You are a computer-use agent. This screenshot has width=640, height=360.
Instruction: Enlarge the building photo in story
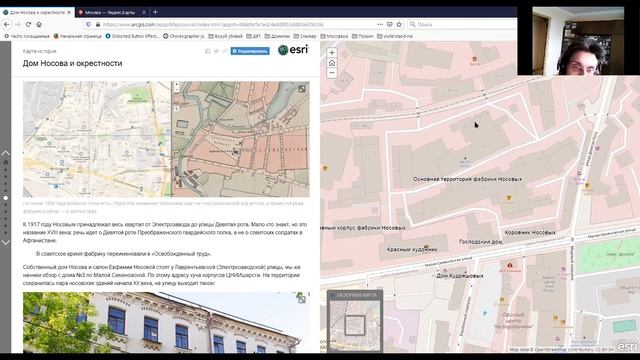tap(302, 300)
